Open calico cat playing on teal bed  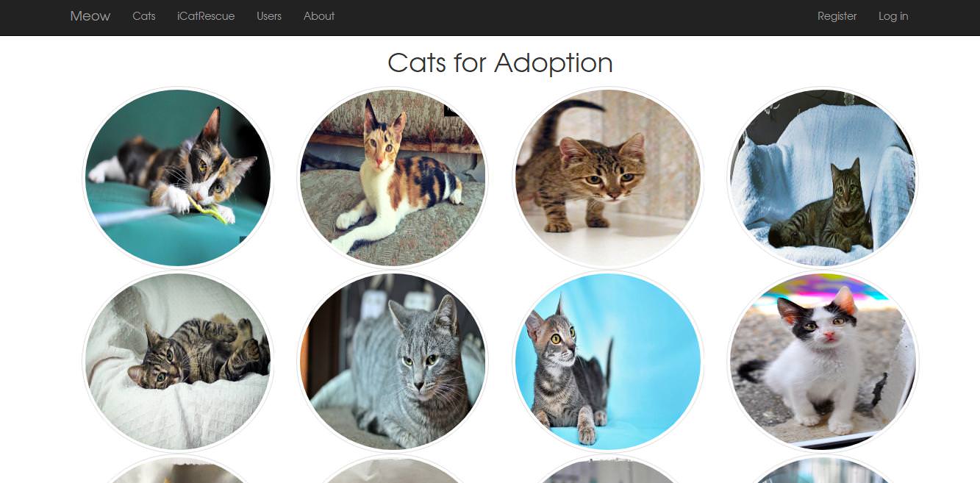(x=178, y=178)
